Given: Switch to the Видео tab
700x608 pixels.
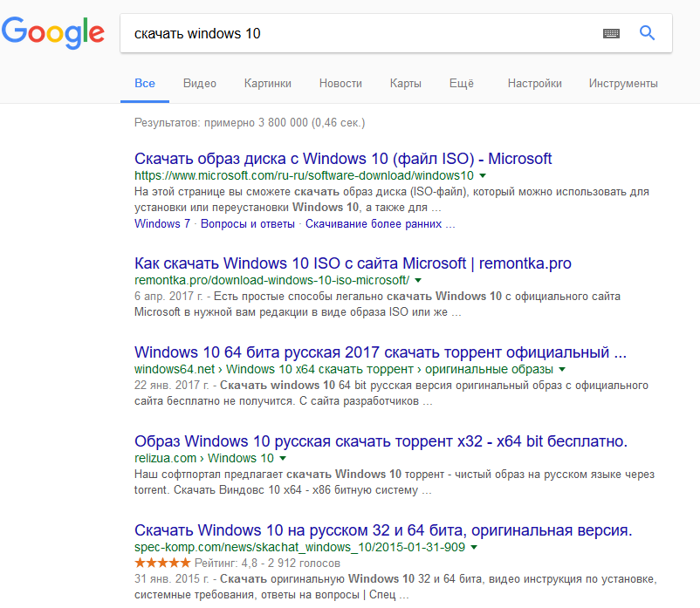Looking at the screenshot, I should (200, 84).
